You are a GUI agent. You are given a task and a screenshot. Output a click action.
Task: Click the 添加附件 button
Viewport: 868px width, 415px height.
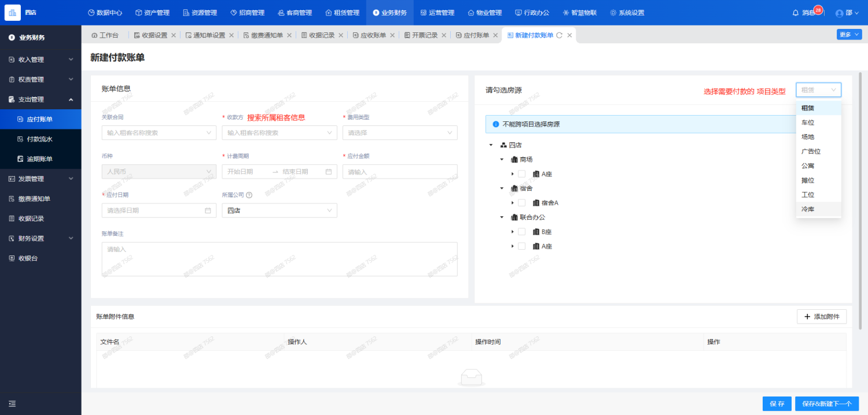click(822, 317)
